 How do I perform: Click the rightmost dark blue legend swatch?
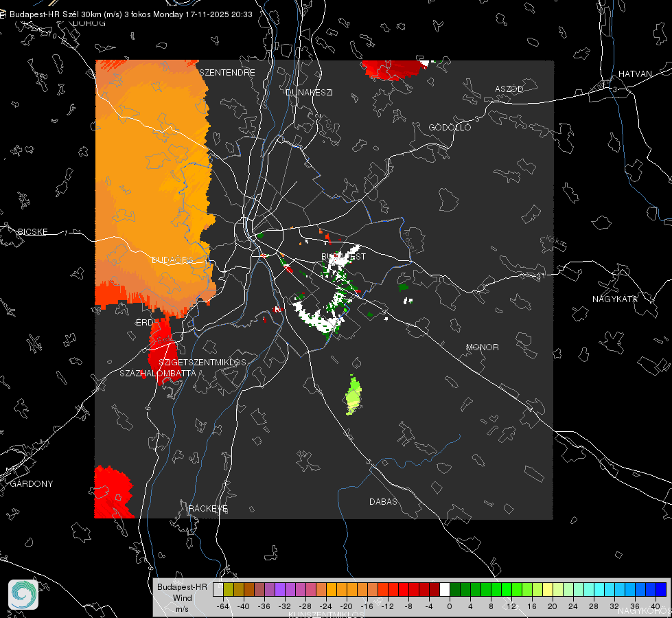pyautogui.click(x=661, y=590)
